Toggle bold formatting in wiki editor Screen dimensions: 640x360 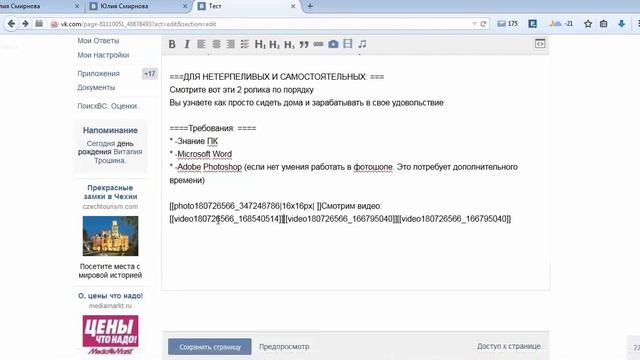(172, 44)
